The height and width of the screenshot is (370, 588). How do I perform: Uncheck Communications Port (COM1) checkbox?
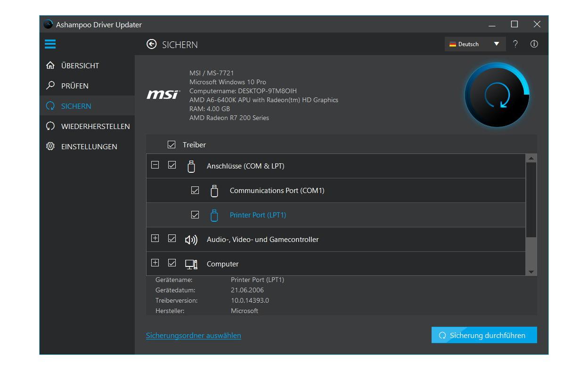pyautogui.click(x=195, y=191)
